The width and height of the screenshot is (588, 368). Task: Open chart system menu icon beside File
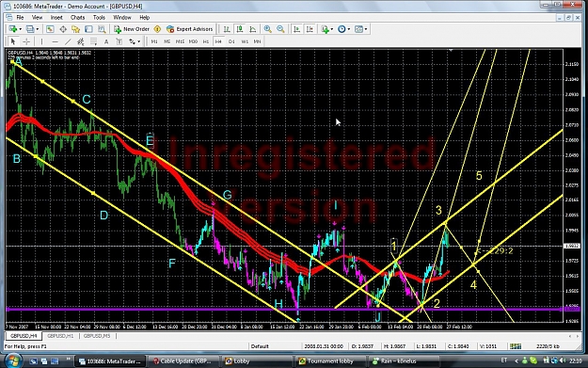pos(9,17)
